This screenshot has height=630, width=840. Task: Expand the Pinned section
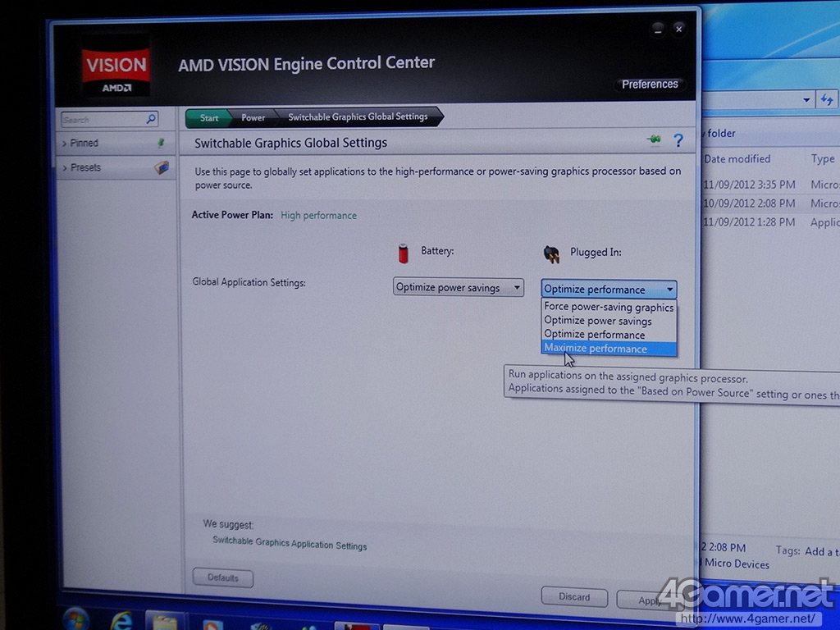pos(64,143)
